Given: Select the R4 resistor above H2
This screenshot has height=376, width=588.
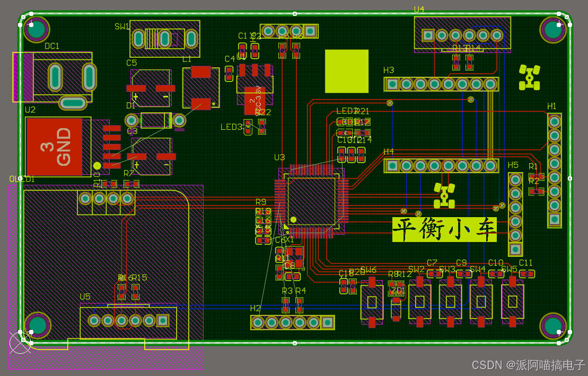Looking at the screenshot, I should 299,305.
